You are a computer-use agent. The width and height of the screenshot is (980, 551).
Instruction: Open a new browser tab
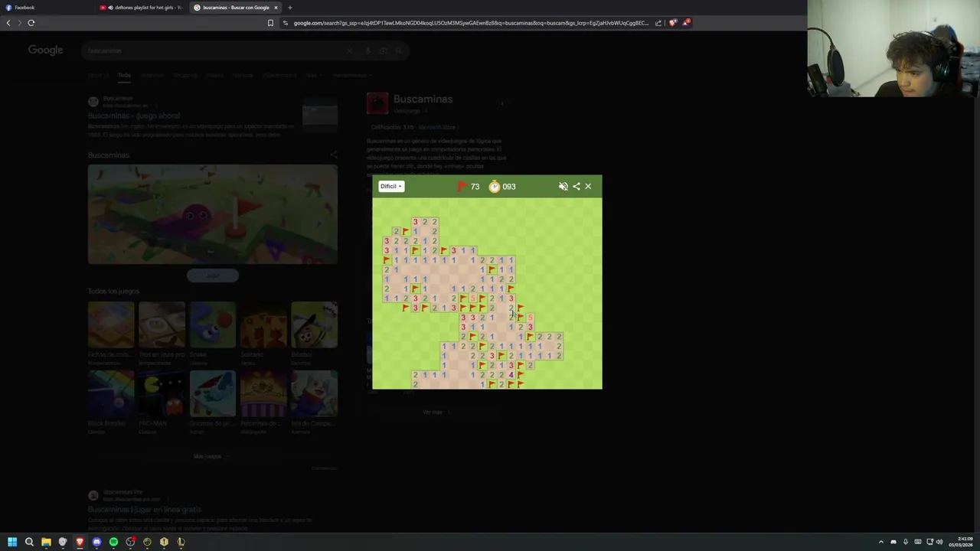(289, 8)
